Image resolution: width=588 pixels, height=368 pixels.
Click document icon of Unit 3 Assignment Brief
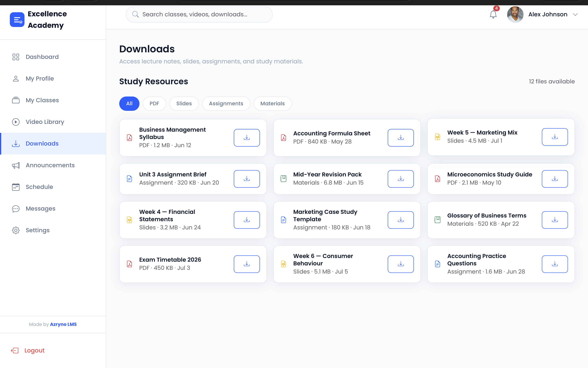click(x=129, y=179)
